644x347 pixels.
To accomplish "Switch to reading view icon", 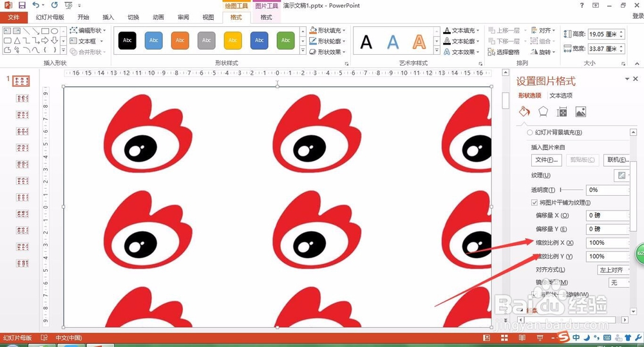I will click(x=522, y=337).
